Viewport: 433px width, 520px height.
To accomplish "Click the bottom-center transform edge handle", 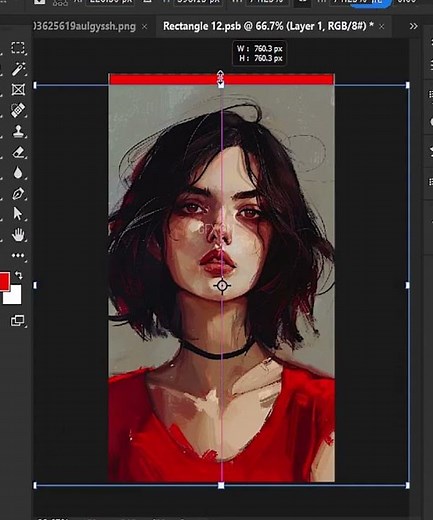I will pos(221,485).
